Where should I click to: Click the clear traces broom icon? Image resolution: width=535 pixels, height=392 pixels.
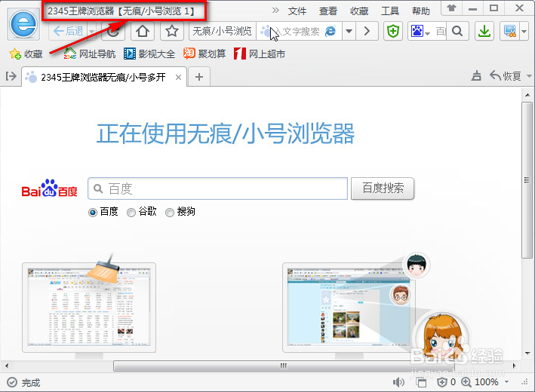click(x=476, y=75)
